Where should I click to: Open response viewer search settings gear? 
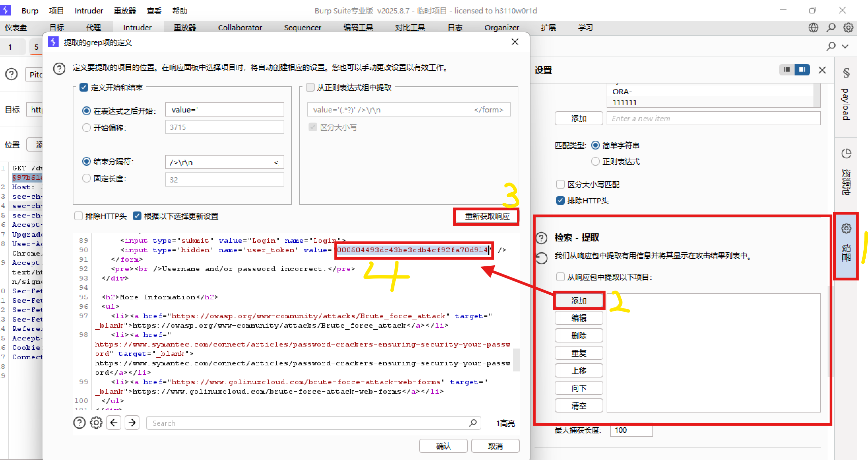click(x=96, y=423)
